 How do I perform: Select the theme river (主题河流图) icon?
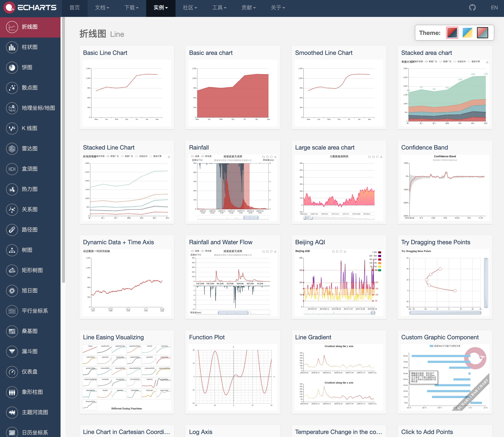(x=12, y=412)
